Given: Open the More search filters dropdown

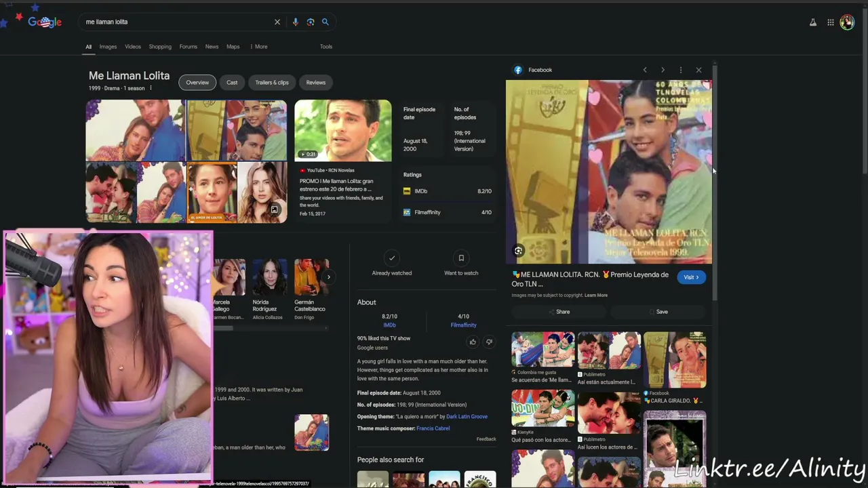Looking at the screenshot, I should [x=258, y=47].
